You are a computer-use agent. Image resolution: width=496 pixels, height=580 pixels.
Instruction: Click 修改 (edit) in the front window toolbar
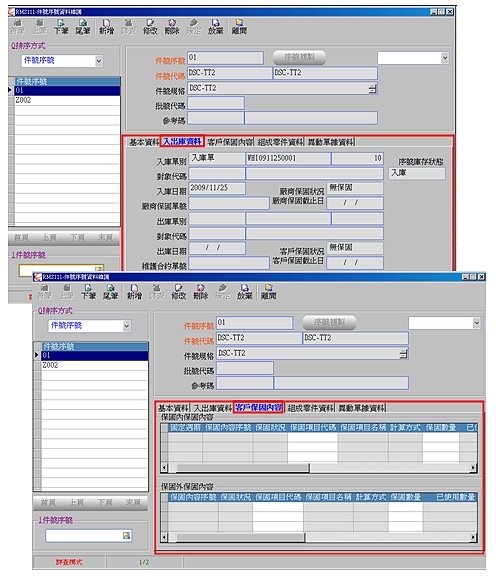click(x=179, y=292)
